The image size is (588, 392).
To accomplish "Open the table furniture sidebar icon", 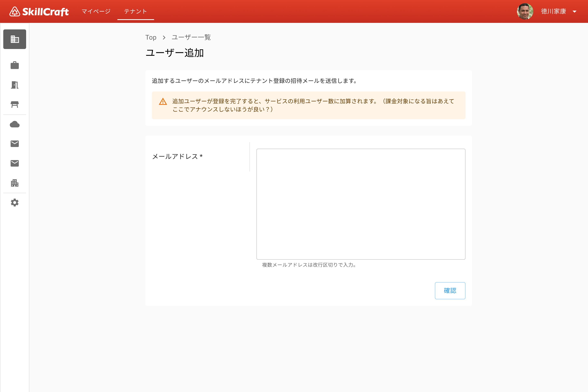I will [x=15, y=105].
